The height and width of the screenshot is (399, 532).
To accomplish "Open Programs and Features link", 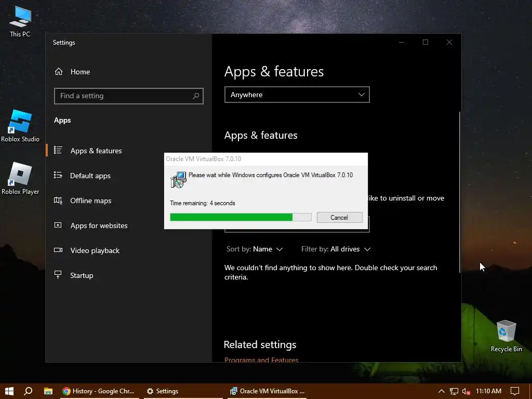I will click(x=261, y=360).
